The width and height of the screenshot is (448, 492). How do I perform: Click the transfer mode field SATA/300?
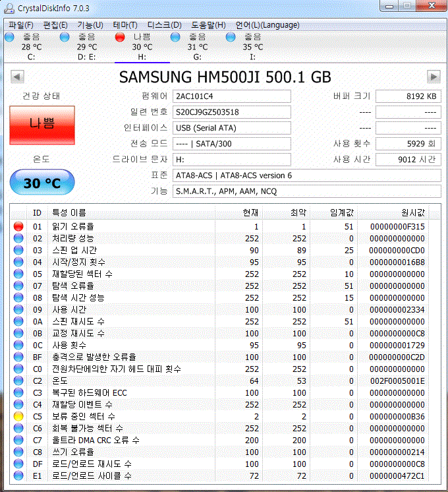[232, 144]
